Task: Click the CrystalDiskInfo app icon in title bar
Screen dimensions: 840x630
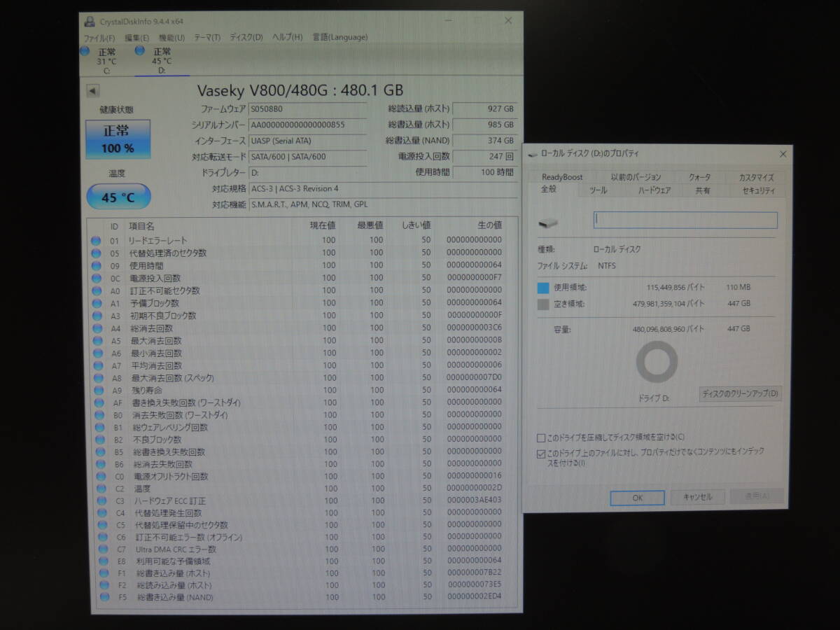Action: coord(90,21)
